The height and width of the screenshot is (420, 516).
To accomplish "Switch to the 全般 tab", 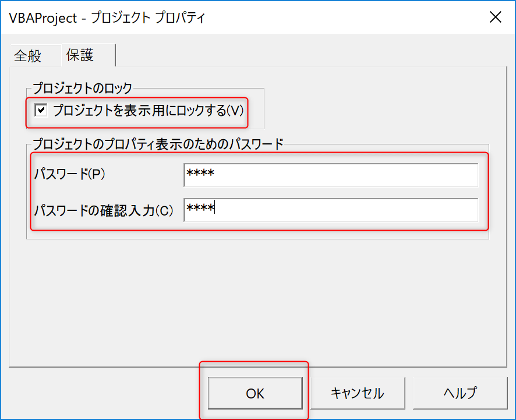I will 28,55.
